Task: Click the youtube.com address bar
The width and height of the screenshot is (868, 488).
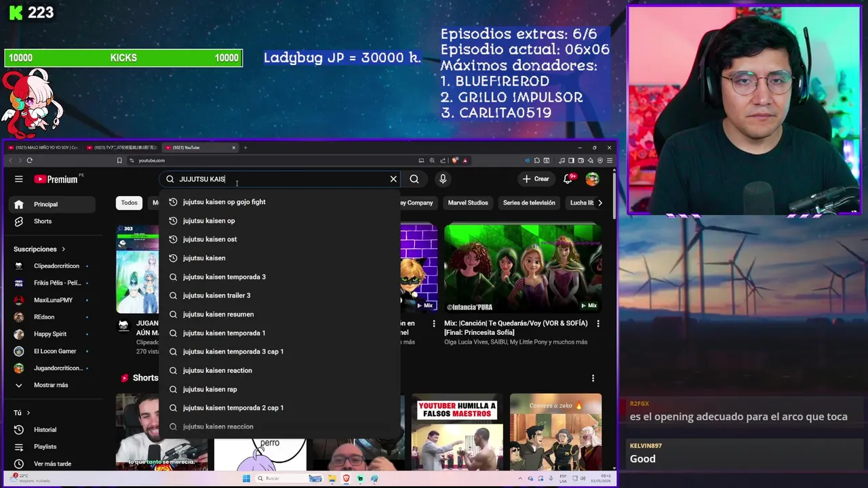Action: 271,161
